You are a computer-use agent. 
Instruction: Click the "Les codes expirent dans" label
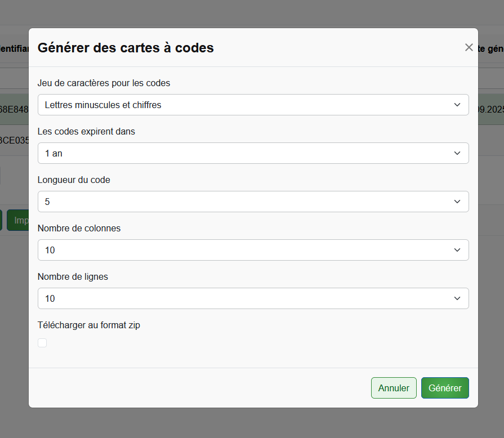(x=86, y=131)
